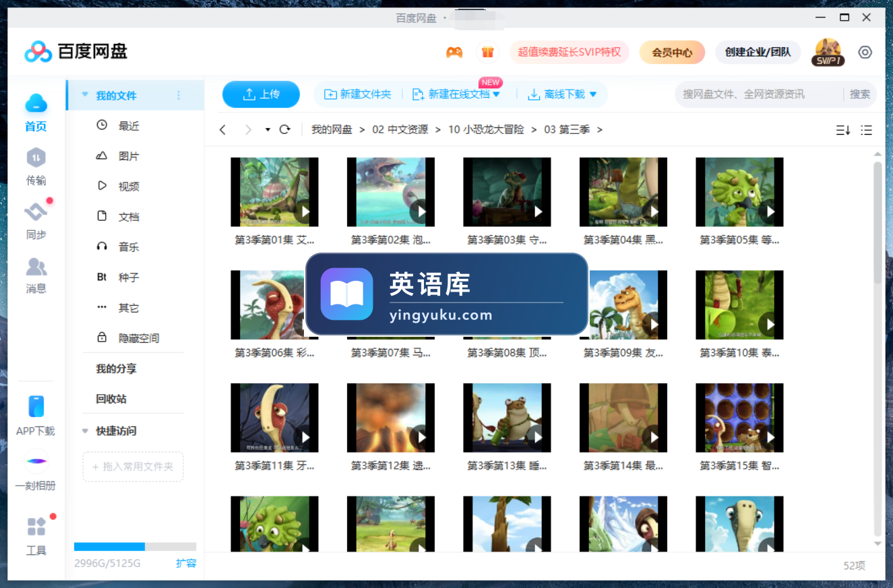This screenshot has height=588, width=893.
Task: Expand the arrow after 03 第三季
Action: coord(600,129)
